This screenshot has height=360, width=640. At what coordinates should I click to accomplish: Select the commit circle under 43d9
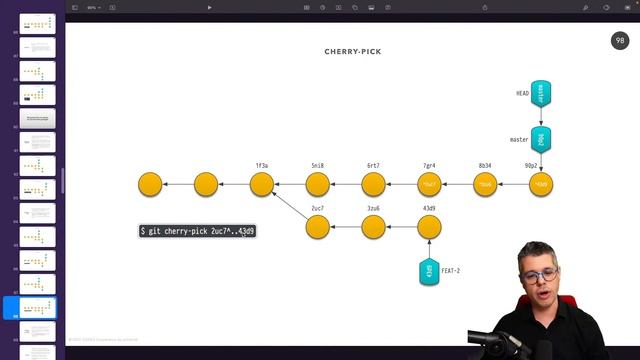[x=429, y=227]
